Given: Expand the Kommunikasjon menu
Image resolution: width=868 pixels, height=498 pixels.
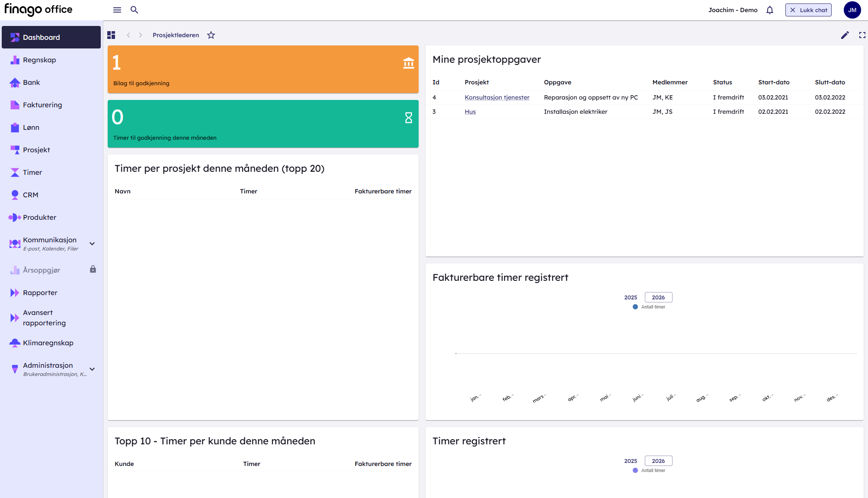Looking at the screenshot, I should click(92, 244).
